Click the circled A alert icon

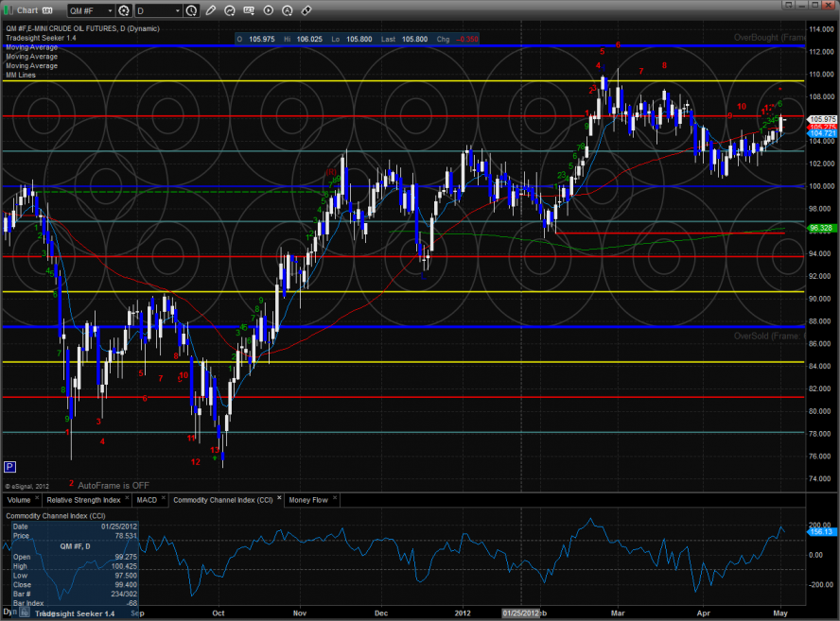coord(288,10)
